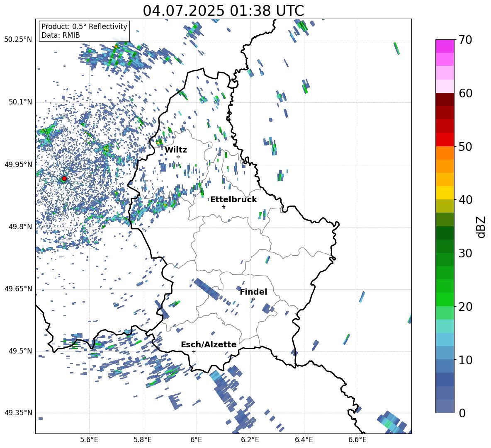The height and width of the screenshot is (448, 491).
Task: Click the 49.8°N latitude label
Action: coord(20,227)
